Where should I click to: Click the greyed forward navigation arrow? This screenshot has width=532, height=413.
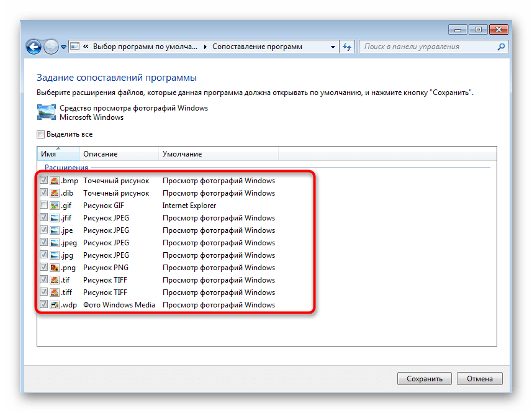[52, 47]
